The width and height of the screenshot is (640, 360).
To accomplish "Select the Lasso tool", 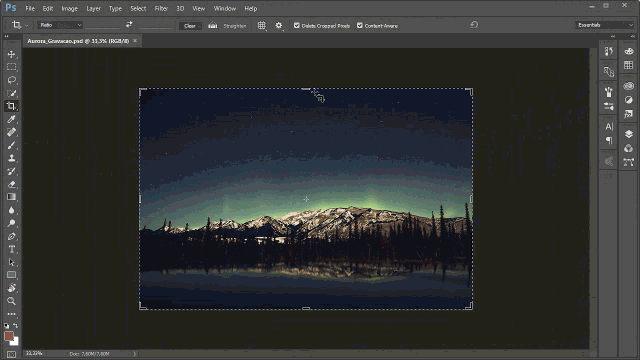I will [x=11, y=80].
